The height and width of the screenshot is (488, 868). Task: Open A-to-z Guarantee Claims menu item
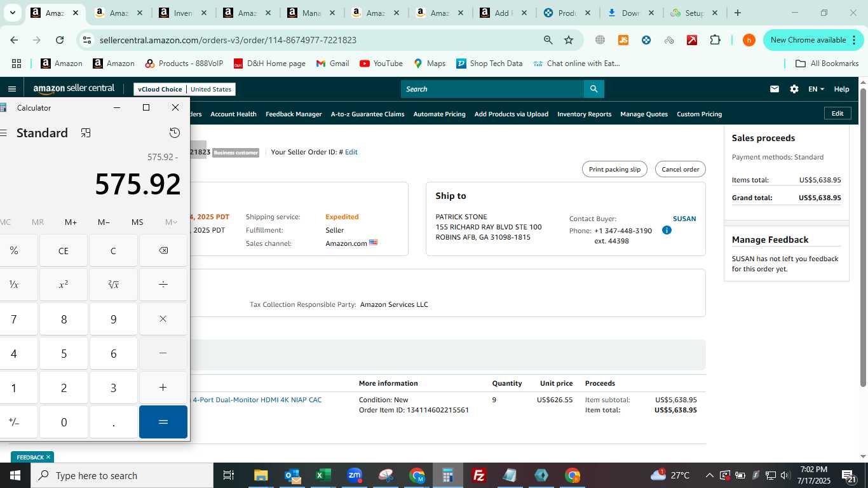[x=367, y=114]
